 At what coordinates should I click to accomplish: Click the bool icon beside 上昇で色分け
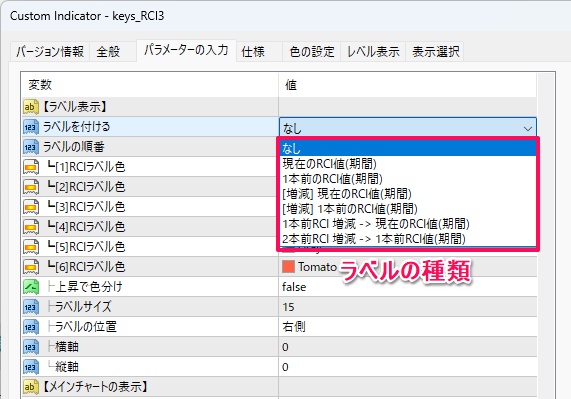(x=31, y=287)
